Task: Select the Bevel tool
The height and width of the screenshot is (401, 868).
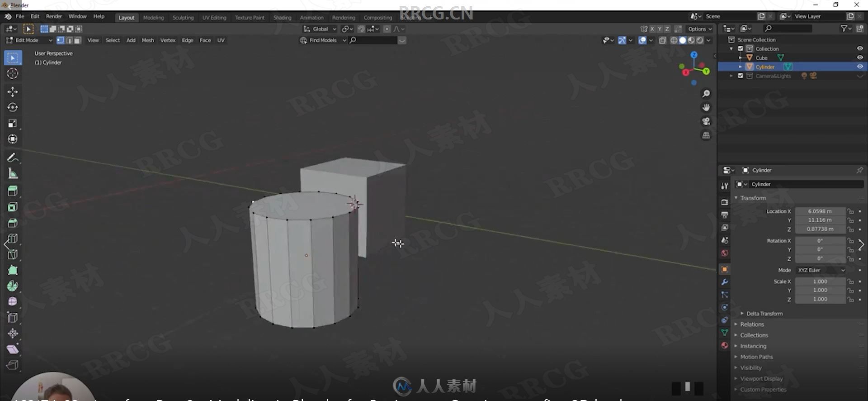Action: pos(13,223)
